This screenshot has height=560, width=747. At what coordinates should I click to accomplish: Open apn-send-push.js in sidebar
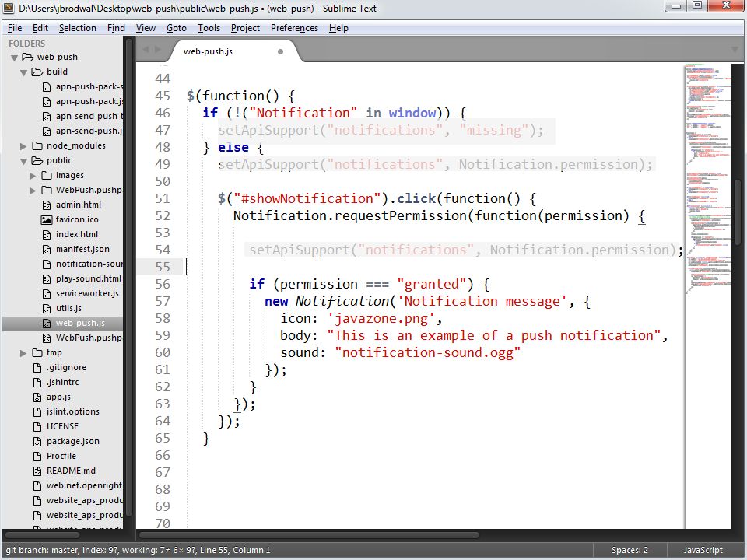89,131
